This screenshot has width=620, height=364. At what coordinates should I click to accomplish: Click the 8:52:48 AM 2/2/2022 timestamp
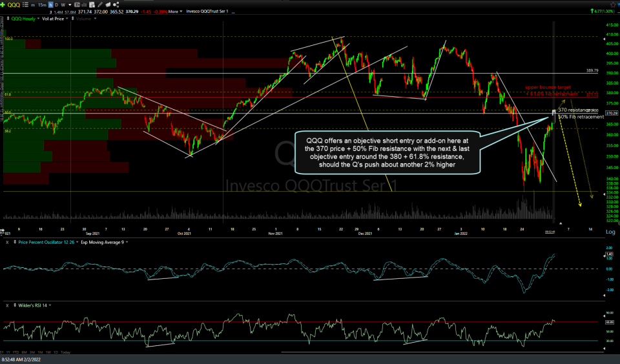(21, 359)
